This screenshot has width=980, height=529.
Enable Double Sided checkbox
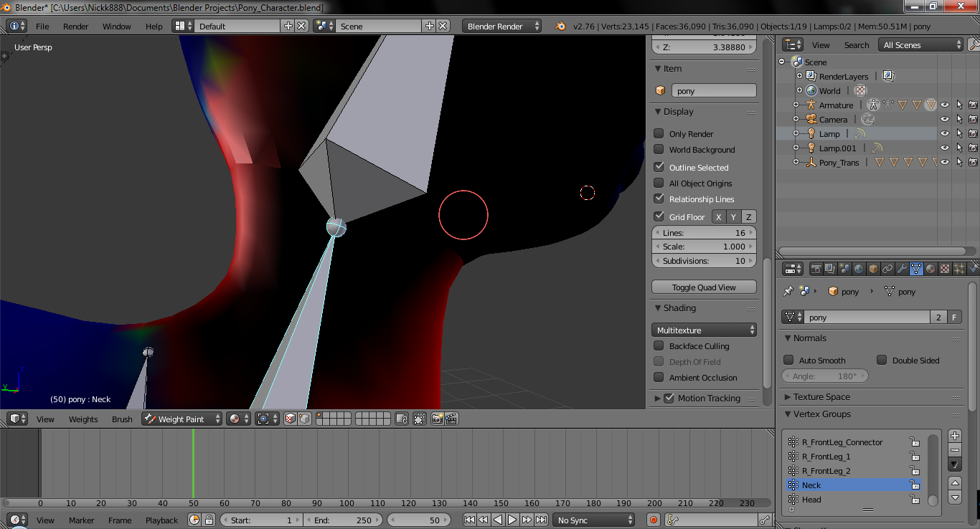click(x=882, y=360)
